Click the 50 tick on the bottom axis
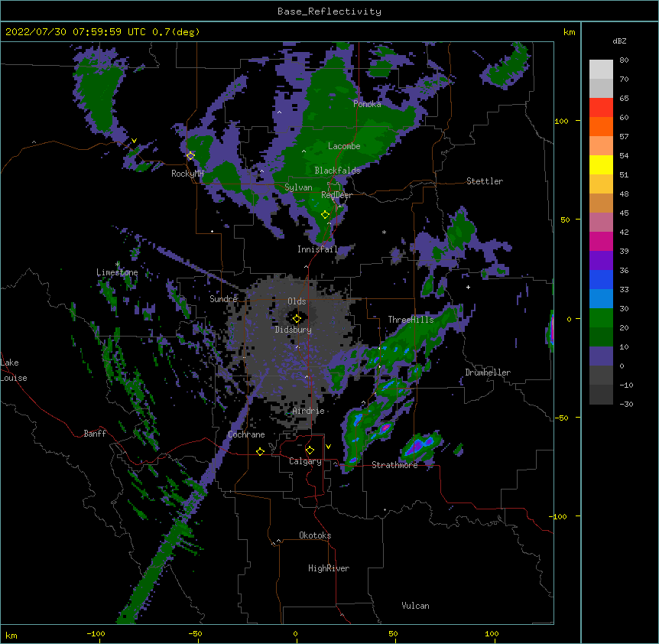659x644 pixels. 393,634
